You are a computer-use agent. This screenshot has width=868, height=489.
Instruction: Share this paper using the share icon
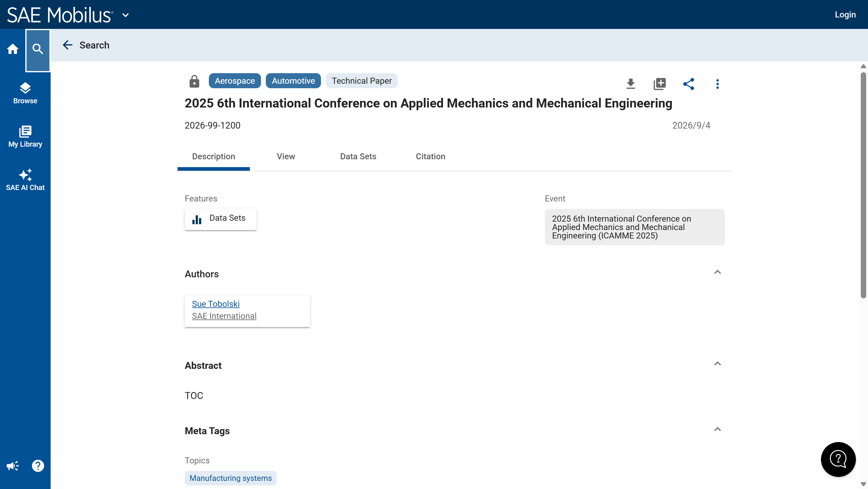(688, 84)
